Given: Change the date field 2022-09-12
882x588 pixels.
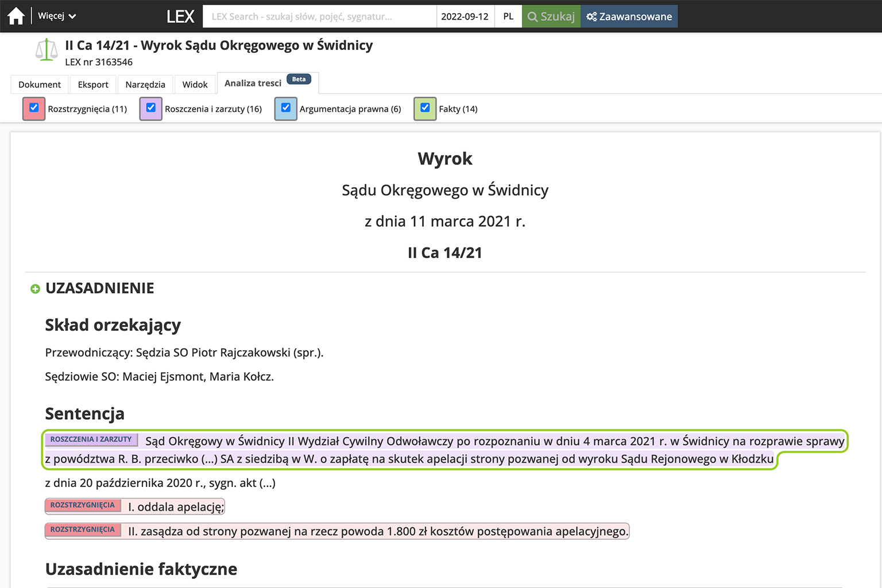Looking at the screenshot, I should click(465, 17).
